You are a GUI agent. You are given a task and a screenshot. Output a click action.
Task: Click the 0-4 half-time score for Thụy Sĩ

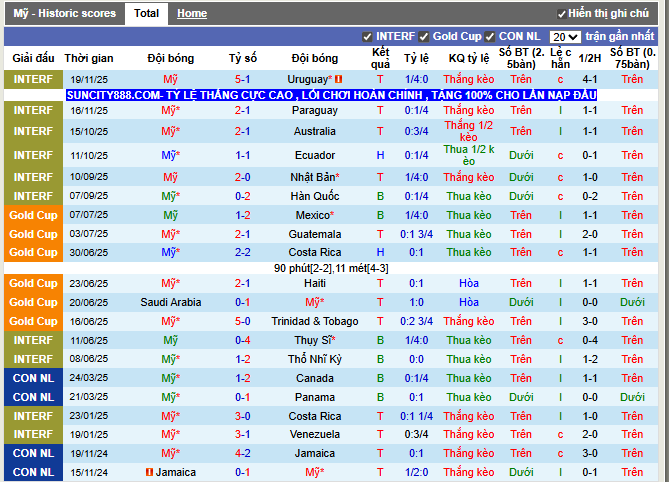(590, 340)
